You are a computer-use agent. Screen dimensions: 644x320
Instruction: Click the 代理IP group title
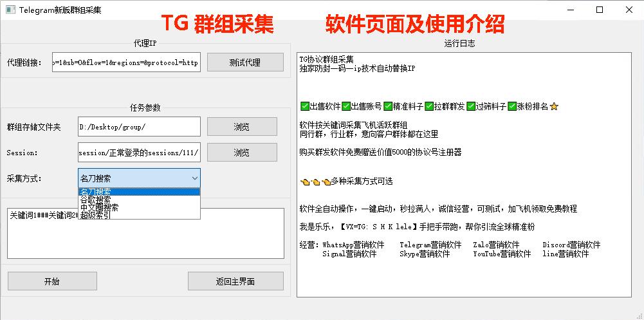tap(145, 43)
